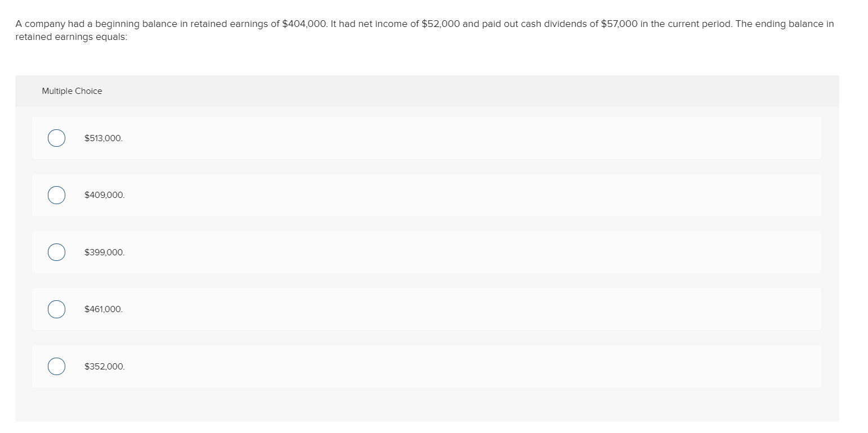Click the $513,000 answer label

pos(104,138)
